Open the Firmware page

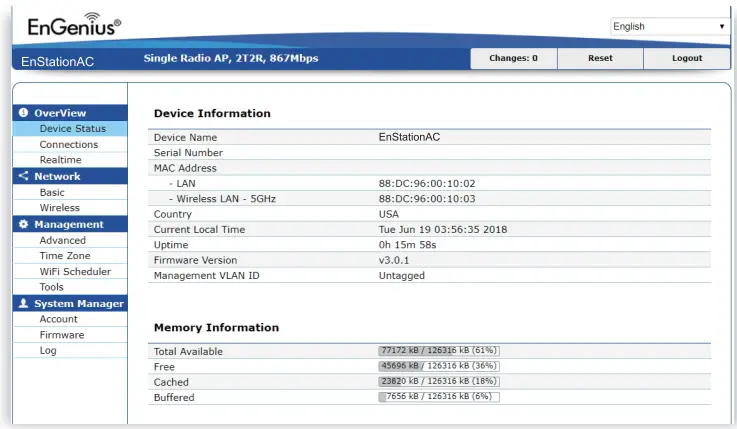(70, 335)
